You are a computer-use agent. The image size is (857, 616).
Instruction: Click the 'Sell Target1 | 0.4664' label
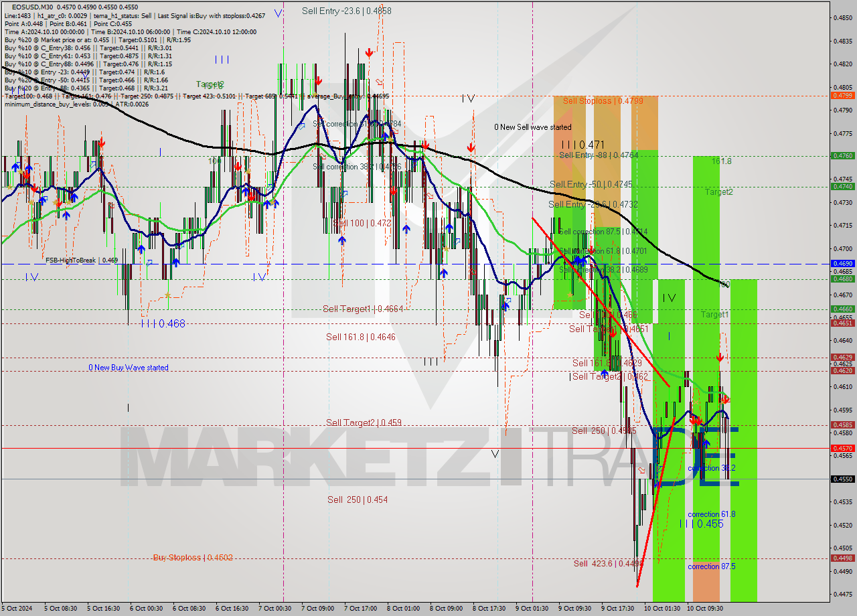(363, 309)
